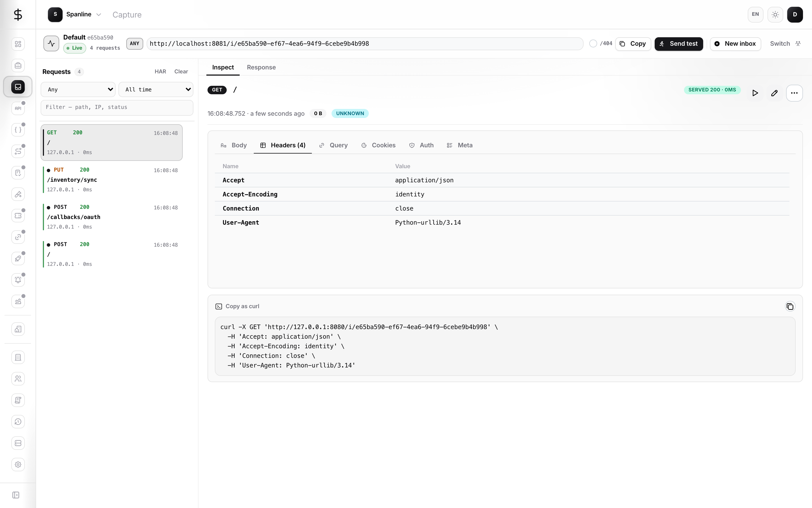Click the dollar-sign app logo
The height and width of the screenshot is (508, 812).
(18, 14)
